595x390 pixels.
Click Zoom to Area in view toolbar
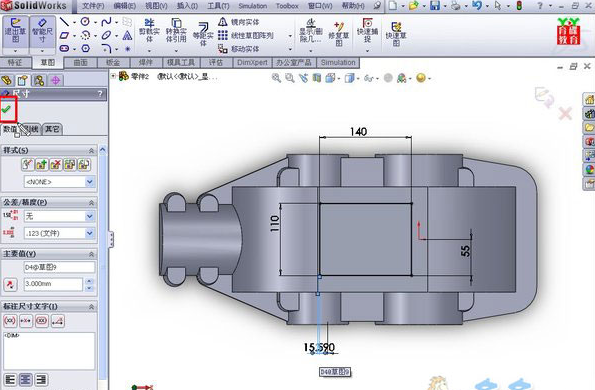click(x=290, y=78)
